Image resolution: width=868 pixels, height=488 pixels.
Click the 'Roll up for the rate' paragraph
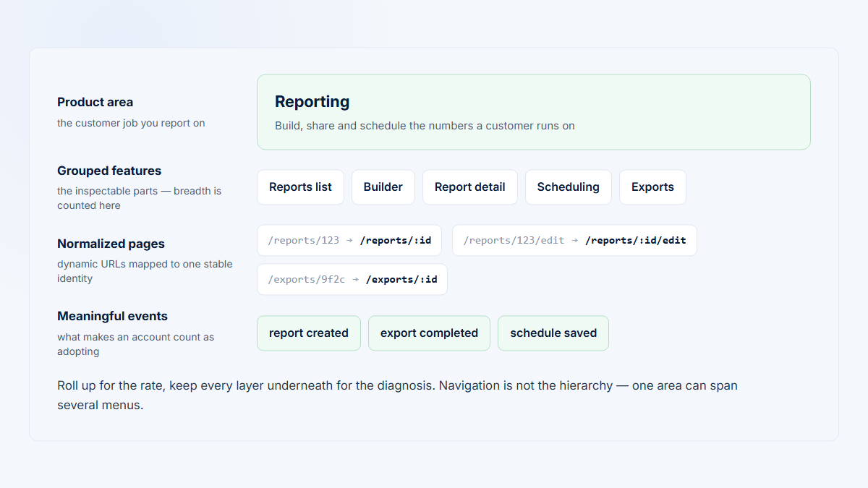tap(397, 395)
